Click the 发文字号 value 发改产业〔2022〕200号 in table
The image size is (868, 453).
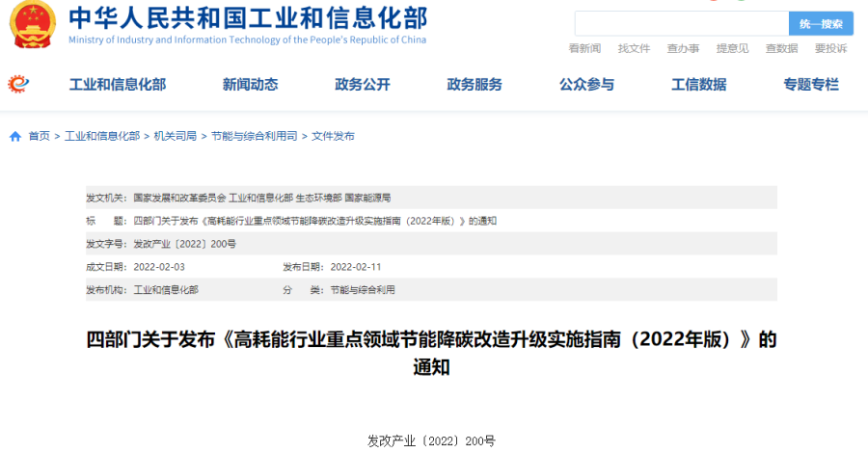coord(185,244)
